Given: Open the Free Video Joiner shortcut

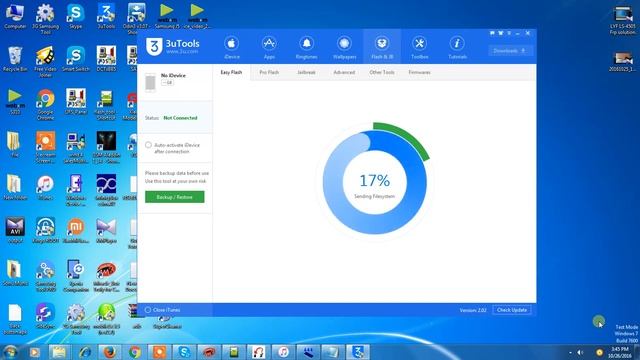Looking at the screenshot, I should click(45, 62).
